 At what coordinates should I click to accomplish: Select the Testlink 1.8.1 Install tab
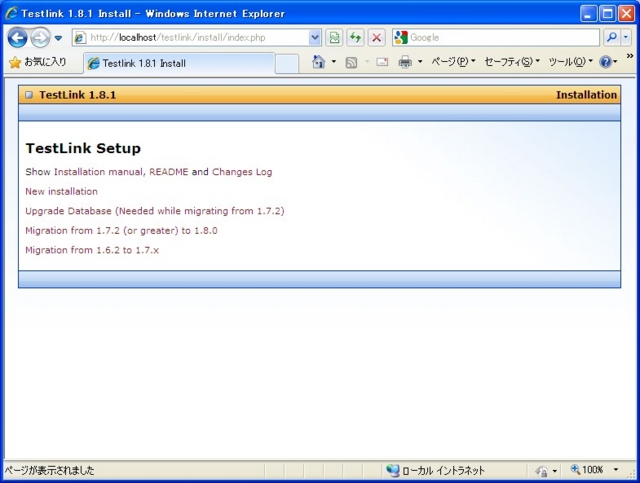(179, 63)
